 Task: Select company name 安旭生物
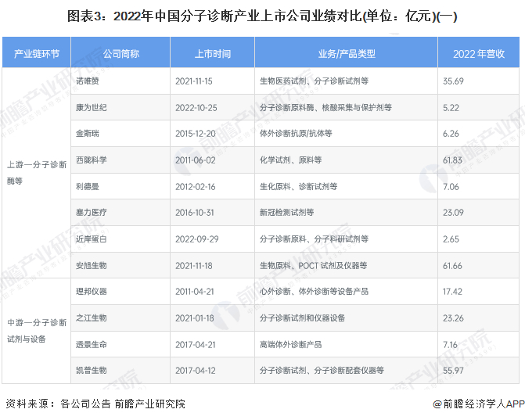pos(91,265)
